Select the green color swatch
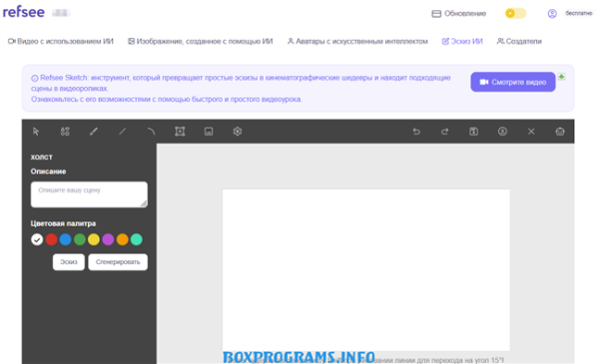599x364 pixels. (x=80, y=239)
